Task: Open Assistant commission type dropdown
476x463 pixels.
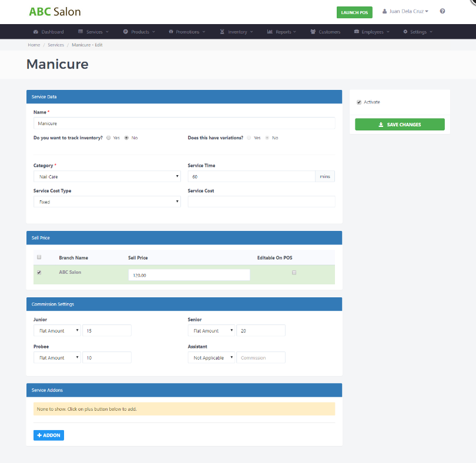Action: pos(212,357)
